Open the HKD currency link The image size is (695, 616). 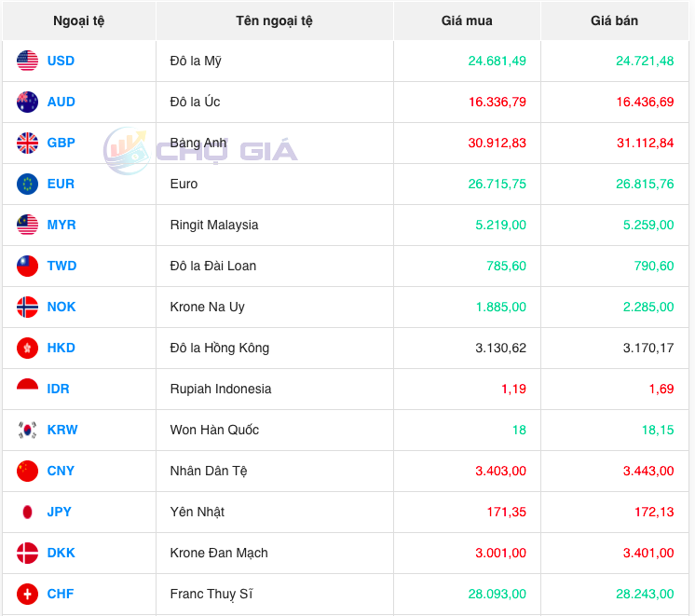(61, 349)
